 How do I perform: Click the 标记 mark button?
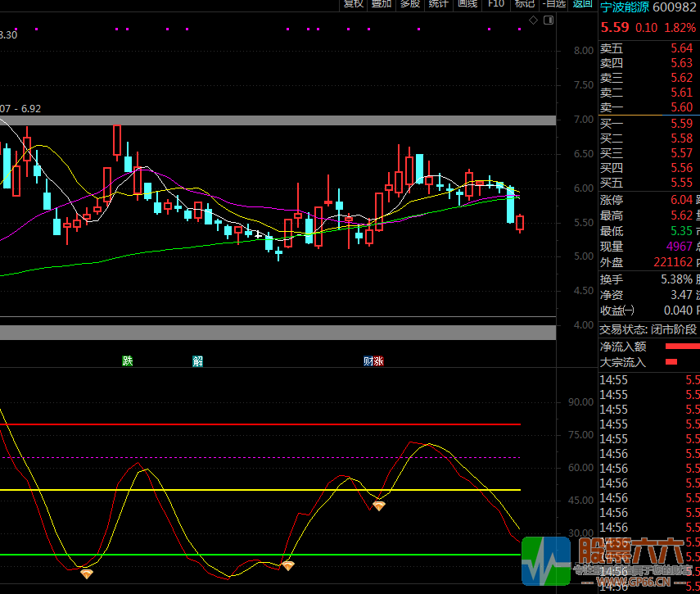point(525,3)
